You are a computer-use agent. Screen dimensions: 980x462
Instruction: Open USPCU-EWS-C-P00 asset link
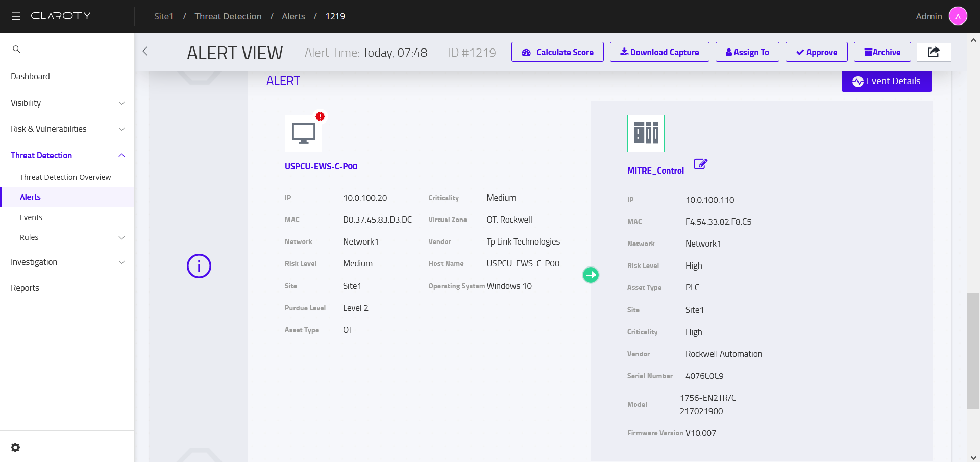point(321,166)
